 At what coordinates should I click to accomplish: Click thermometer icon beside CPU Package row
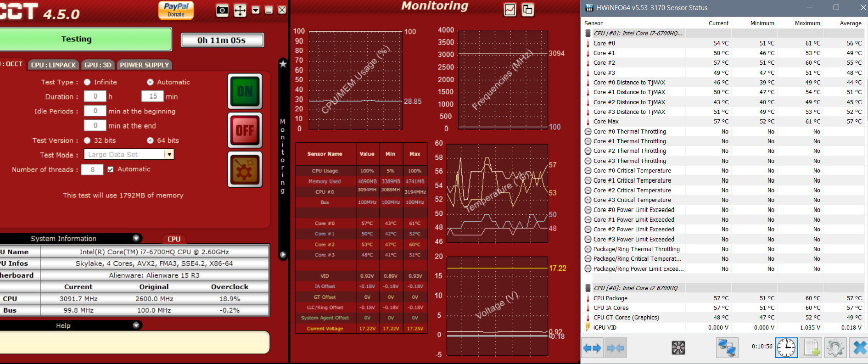pos(588,298)
